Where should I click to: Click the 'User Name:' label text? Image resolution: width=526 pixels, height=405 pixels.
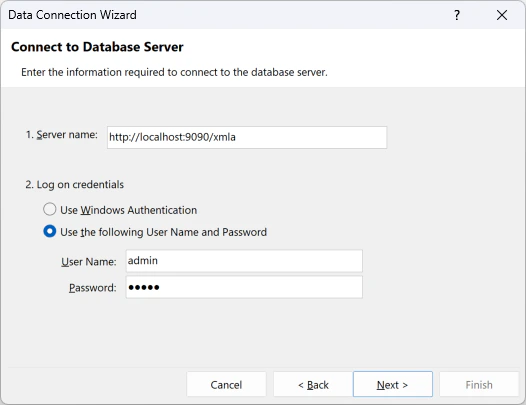point(89,262)
